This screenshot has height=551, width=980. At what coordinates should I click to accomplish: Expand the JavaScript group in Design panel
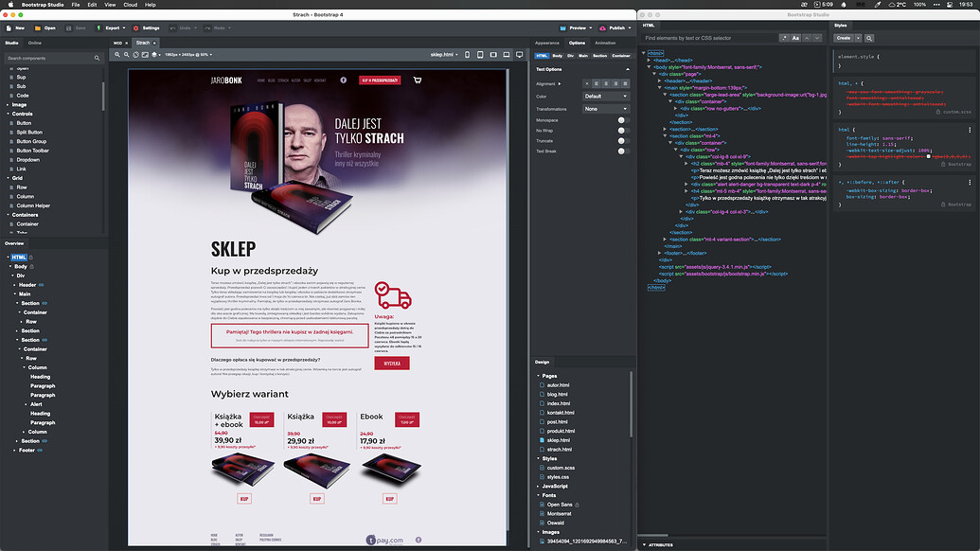tap(538, 486)
